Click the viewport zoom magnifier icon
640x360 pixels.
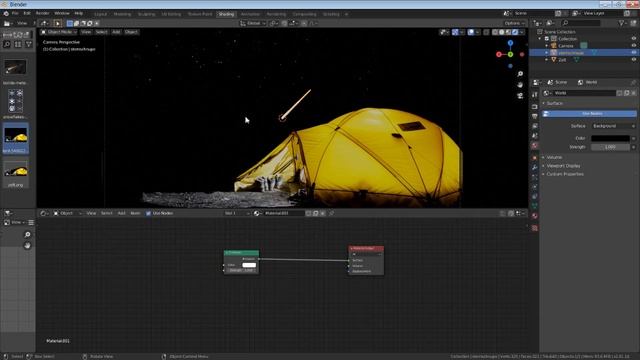click(520, 74)
